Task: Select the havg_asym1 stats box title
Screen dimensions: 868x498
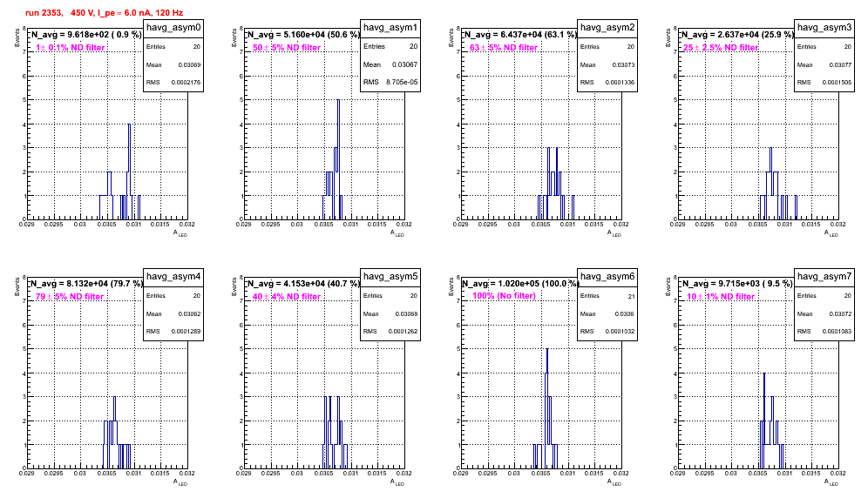Action: click(390, 28)
